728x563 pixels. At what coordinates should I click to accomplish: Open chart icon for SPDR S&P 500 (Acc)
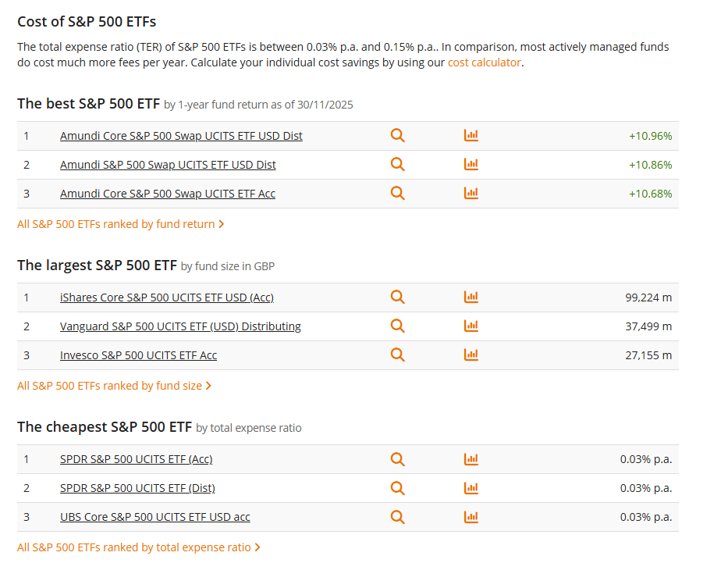click(471, 459)
